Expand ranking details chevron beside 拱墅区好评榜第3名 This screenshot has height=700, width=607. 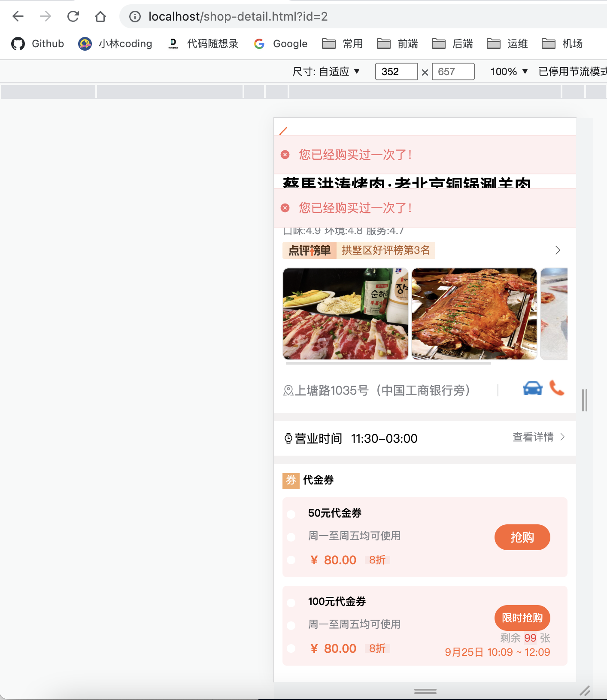pyautogui.click(x=558, y=250)
